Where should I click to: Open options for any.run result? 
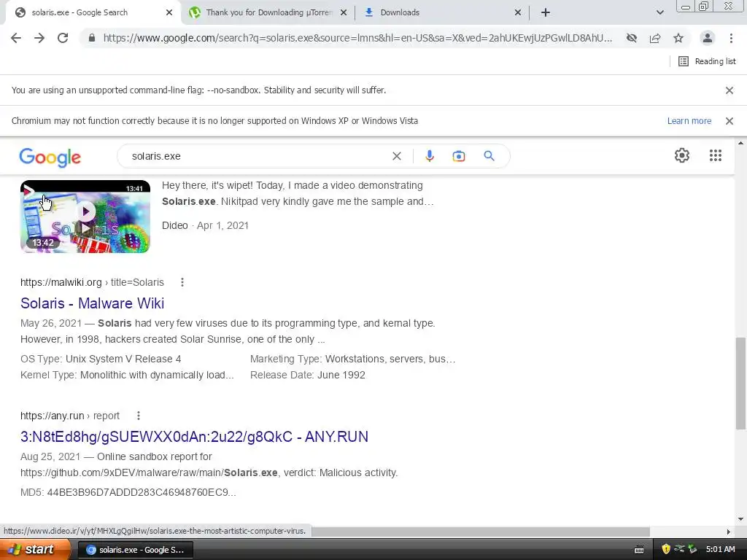click(138, 416)
